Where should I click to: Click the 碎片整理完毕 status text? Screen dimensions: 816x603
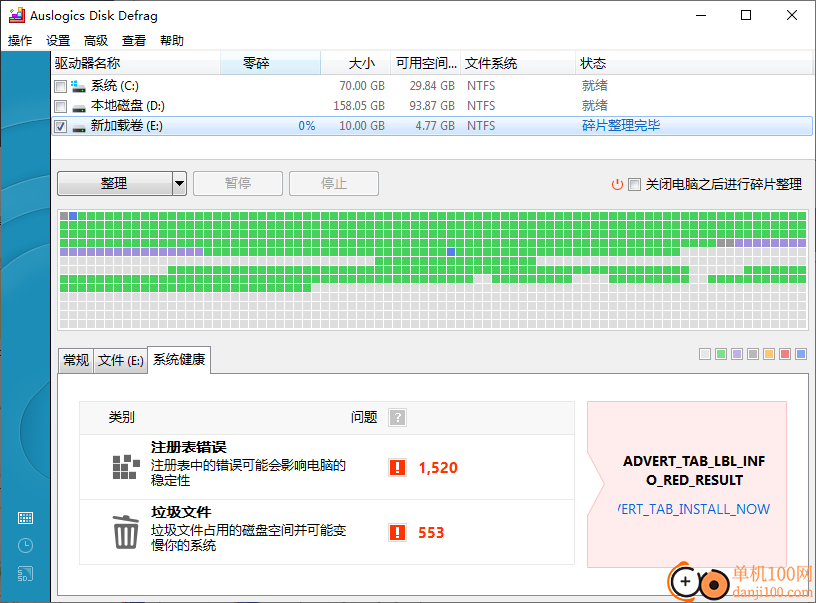pos(621,125)
